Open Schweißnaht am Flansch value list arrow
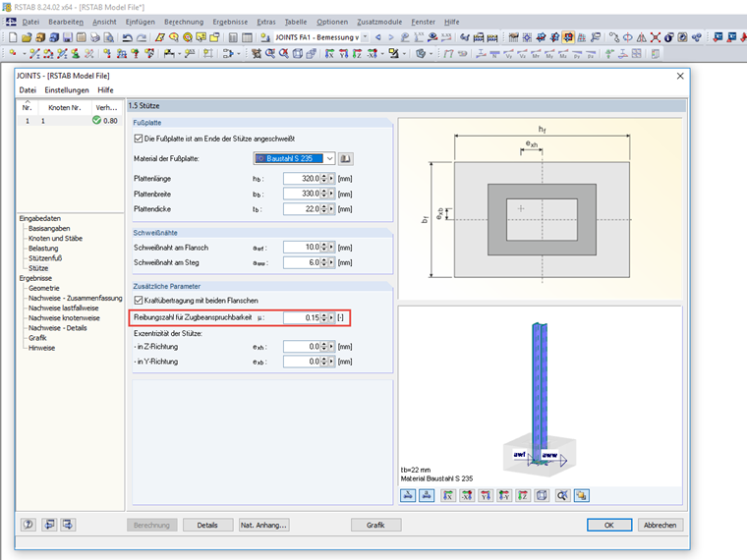Image resolution: width=747 pixels, height=560 pixels. coord(331,248)
